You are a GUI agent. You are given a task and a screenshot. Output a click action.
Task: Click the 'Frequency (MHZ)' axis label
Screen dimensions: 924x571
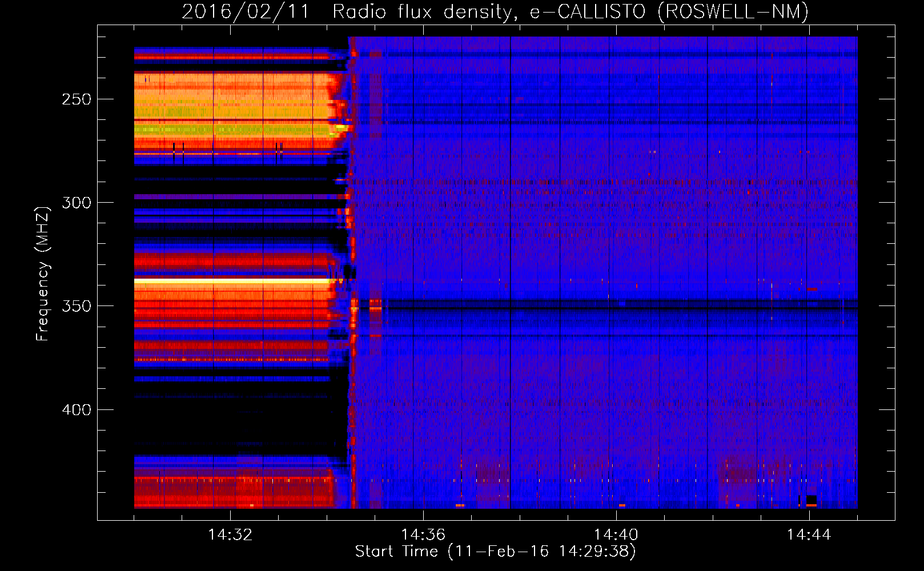[43, 274]
